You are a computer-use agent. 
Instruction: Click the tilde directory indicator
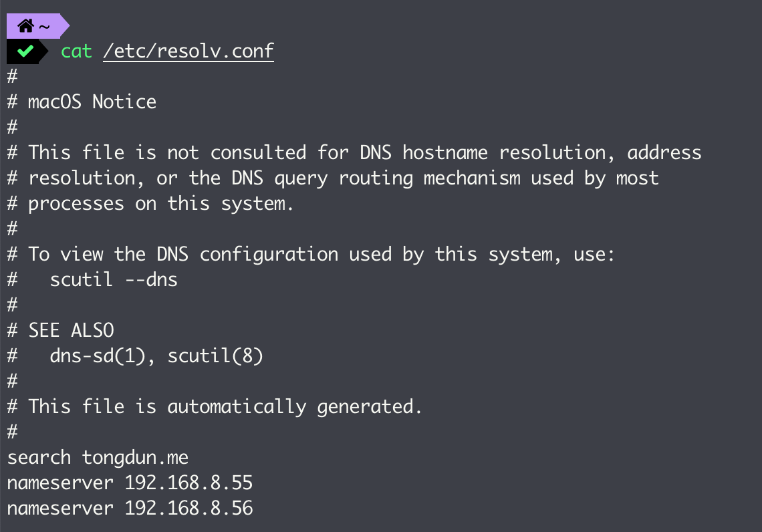44,27
